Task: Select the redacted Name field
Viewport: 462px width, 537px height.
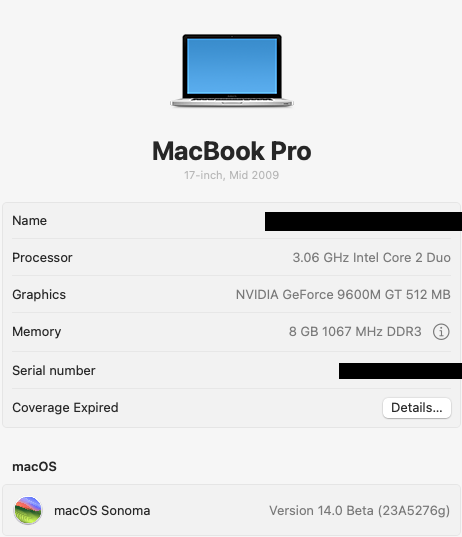Action: [363, 221]
